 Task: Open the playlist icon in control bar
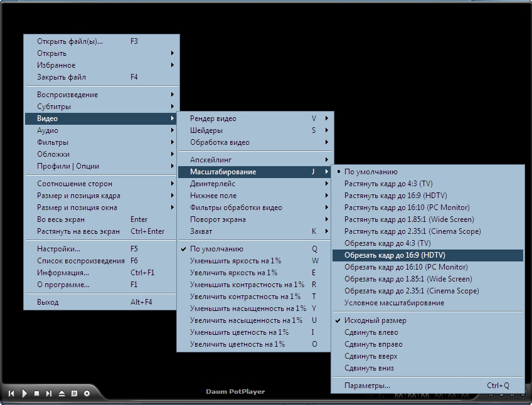coord(74,393)
